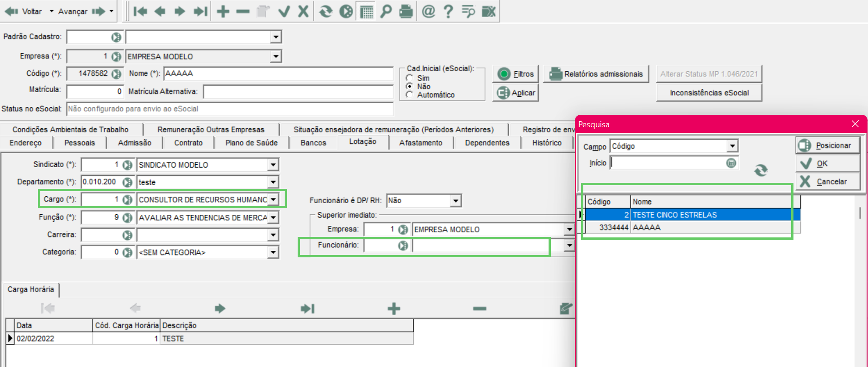
Task: Click lookup icon beside Função code
Action: (x=127, y=218)
